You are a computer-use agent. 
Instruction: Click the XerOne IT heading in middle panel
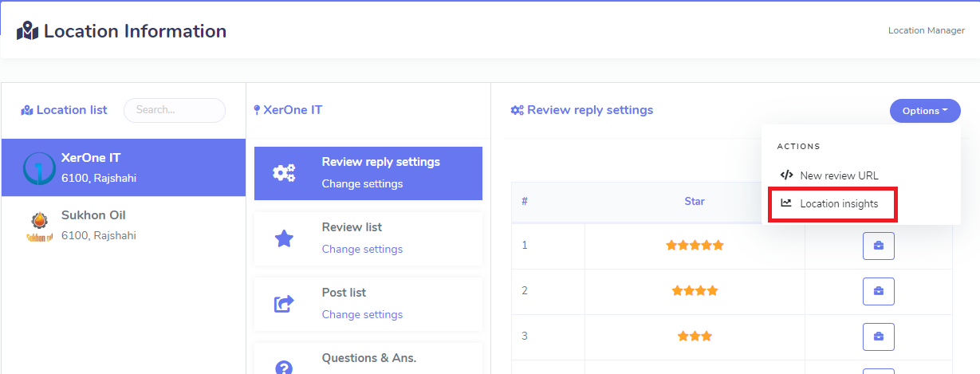[x=293, y=110]
